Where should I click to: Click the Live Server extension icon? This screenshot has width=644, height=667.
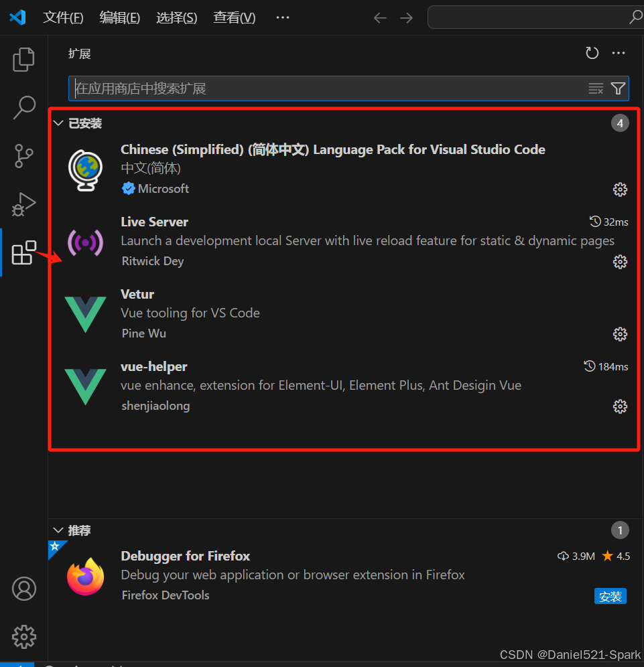pyautogui.click(x=86, y=242)
